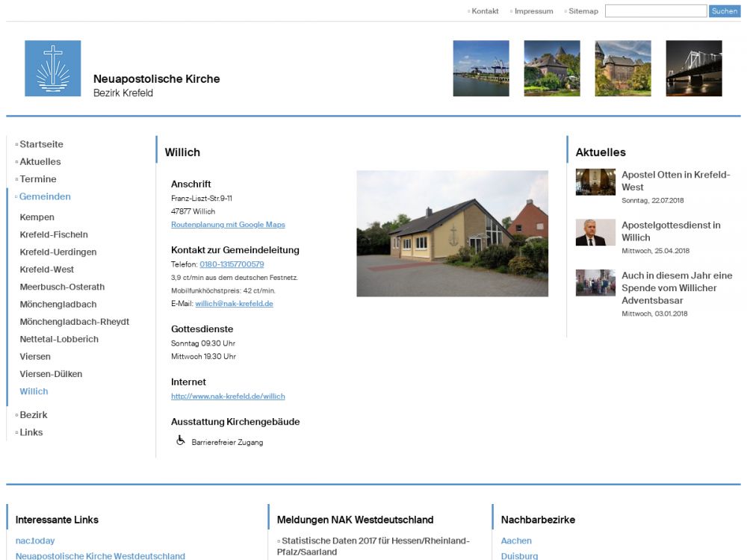747x560 pixels.
Task: Expand the Bezirk navigation entry
Action: 34,414
